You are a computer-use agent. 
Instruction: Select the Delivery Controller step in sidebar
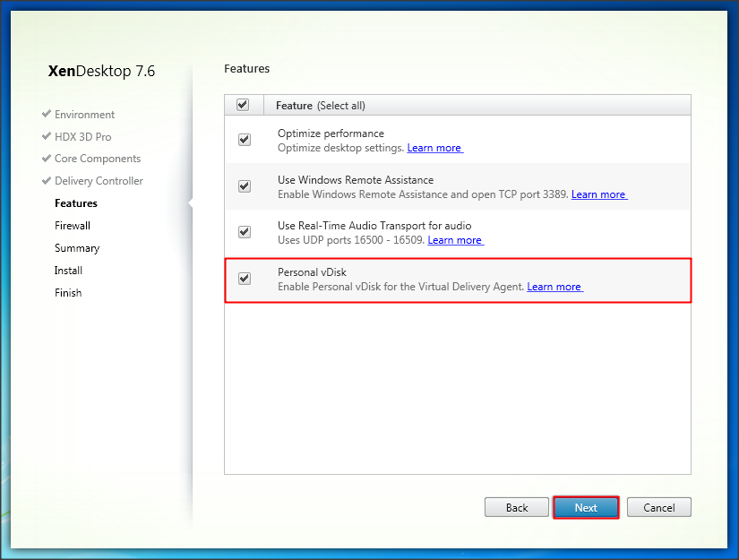pyautogui.click(x=99, y=181)
